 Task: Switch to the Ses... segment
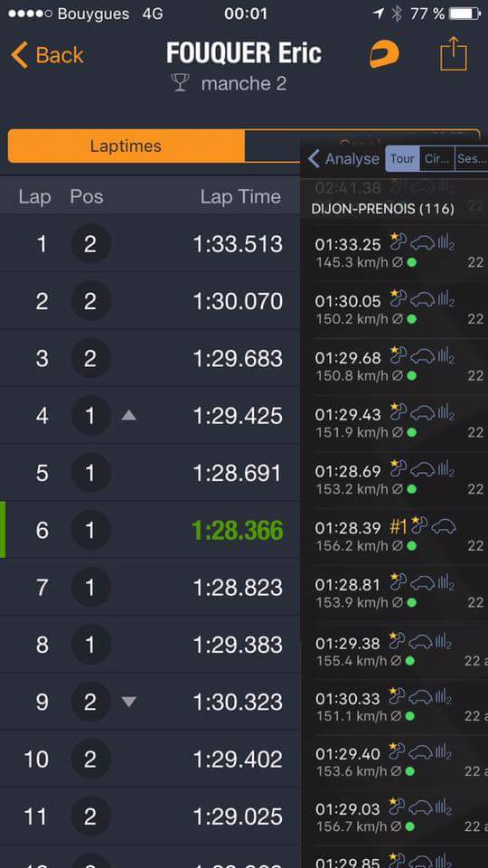472,159
